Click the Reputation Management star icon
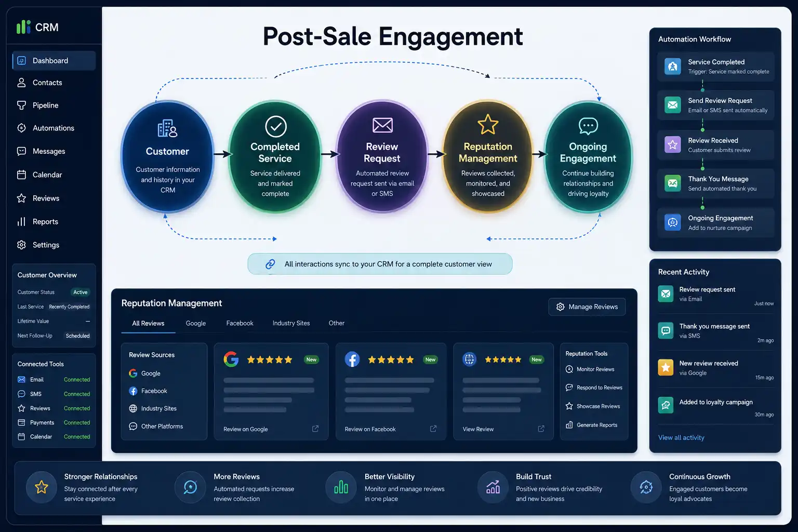 (x=488, y=125)
